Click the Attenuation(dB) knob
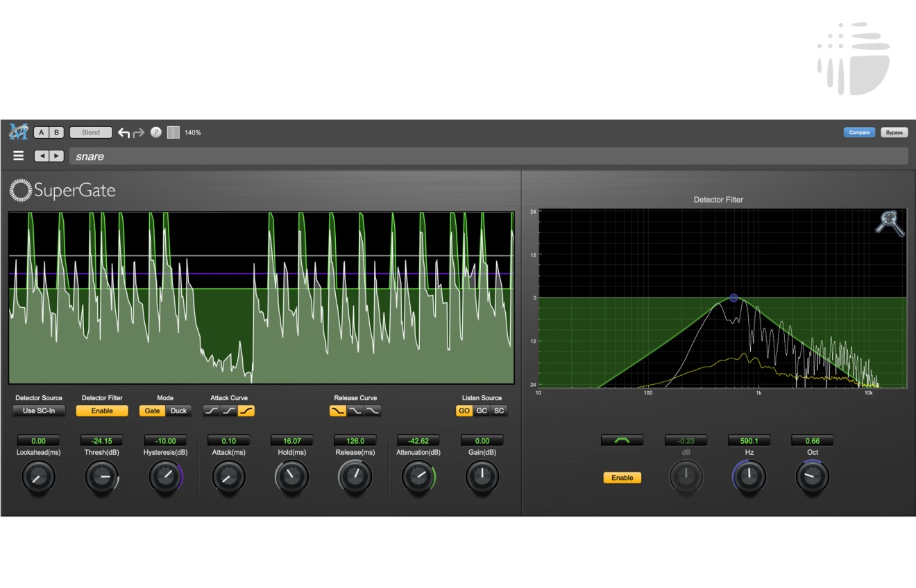This screenshot has height=588, width=916. coord(418,477)
